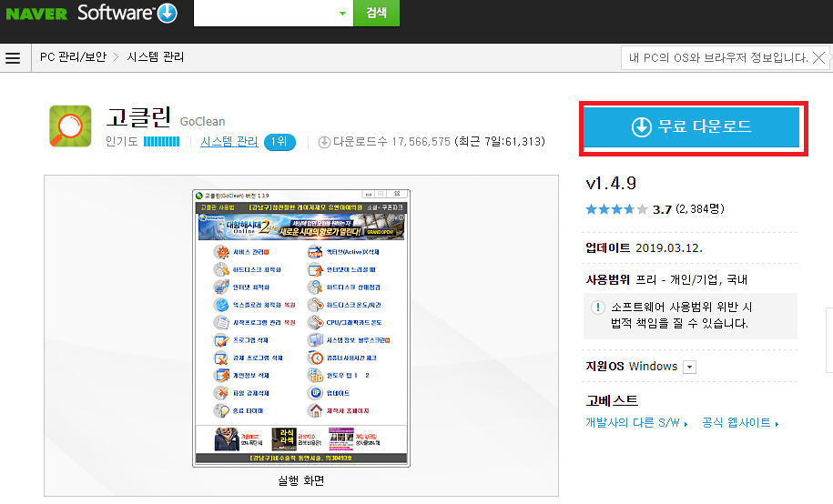Click the 서비스 관리 icon in screenshot
Screen dimensions: 833x504
(x=221, y=252)
